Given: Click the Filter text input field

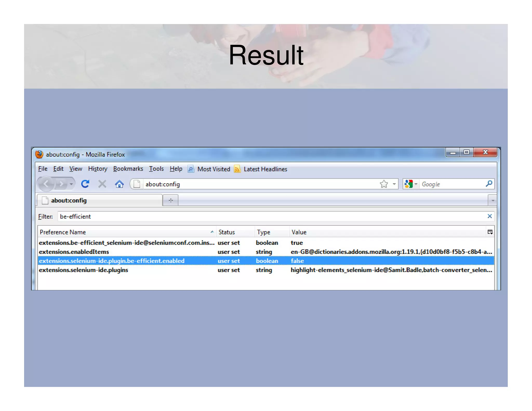Looking at the screenshot, I should coord(270,216).
